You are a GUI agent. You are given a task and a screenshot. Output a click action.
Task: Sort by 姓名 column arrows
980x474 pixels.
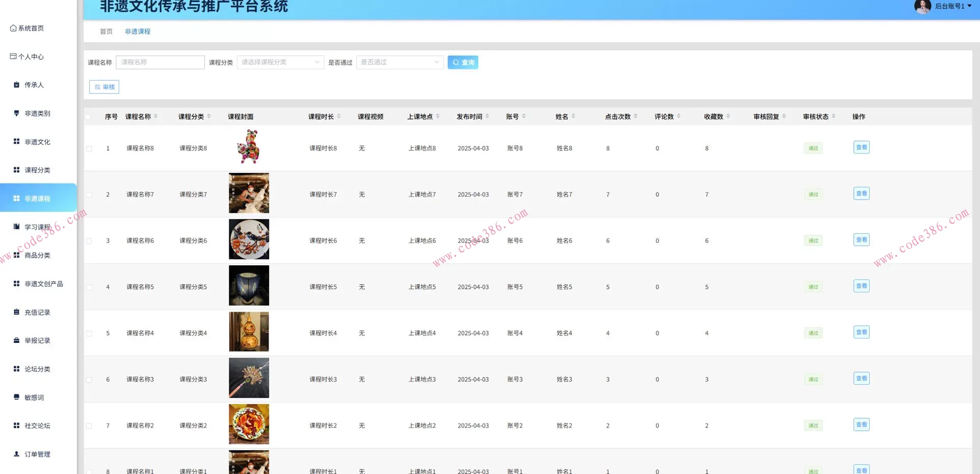pyautogui.click(x=573, y=116)
